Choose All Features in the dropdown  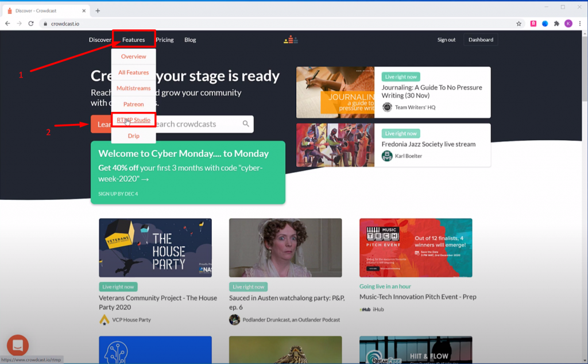(133, 72)
